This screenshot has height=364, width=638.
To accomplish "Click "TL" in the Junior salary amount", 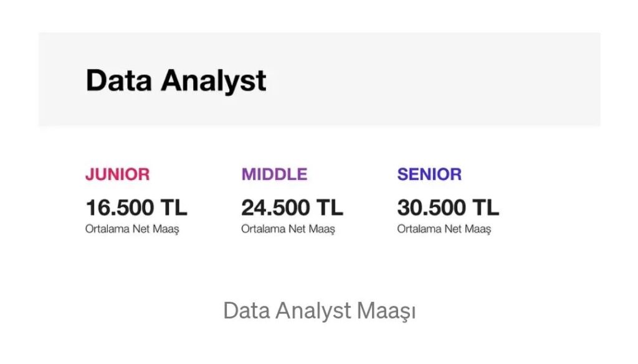I will coord(174,207).
